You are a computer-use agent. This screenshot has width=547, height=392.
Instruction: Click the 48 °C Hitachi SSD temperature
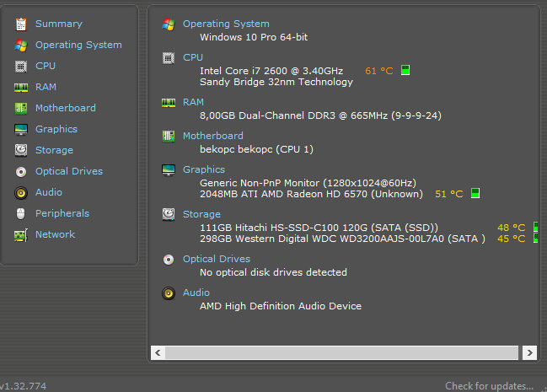[x=511, y=228]
